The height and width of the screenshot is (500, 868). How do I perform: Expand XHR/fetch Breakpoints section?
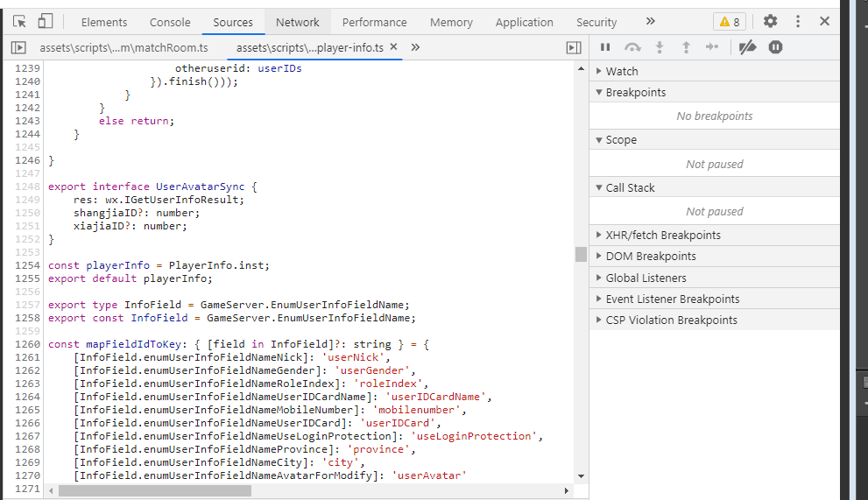tap(715, 236)
